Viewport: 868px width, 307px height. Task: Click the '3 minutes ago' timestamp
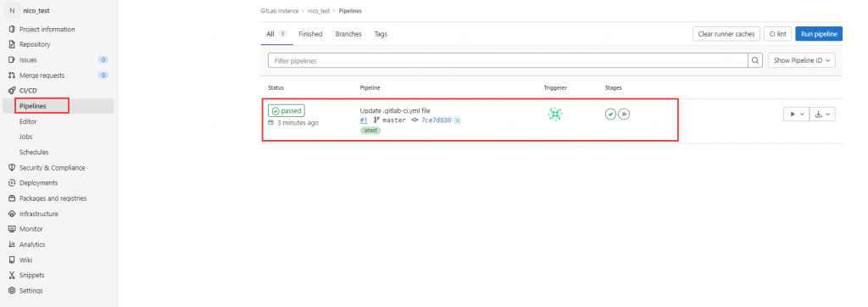point(298,122)
